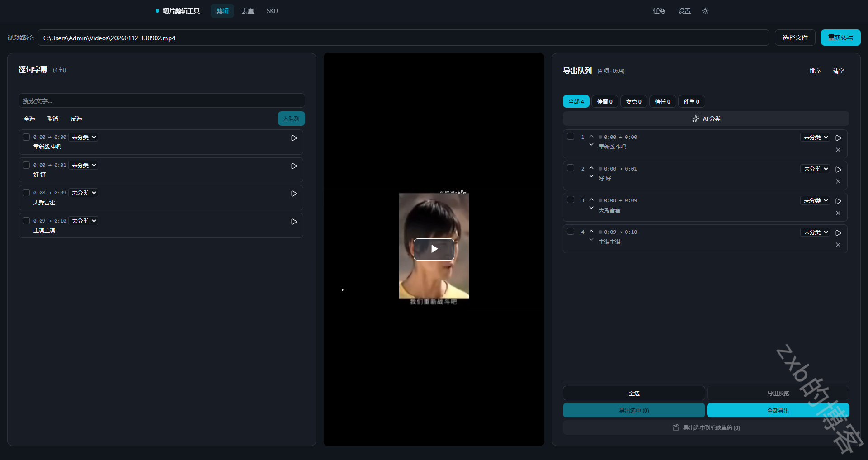
Task: Play queue item 1 重新战斗吧
Action: tap(838, 138)
